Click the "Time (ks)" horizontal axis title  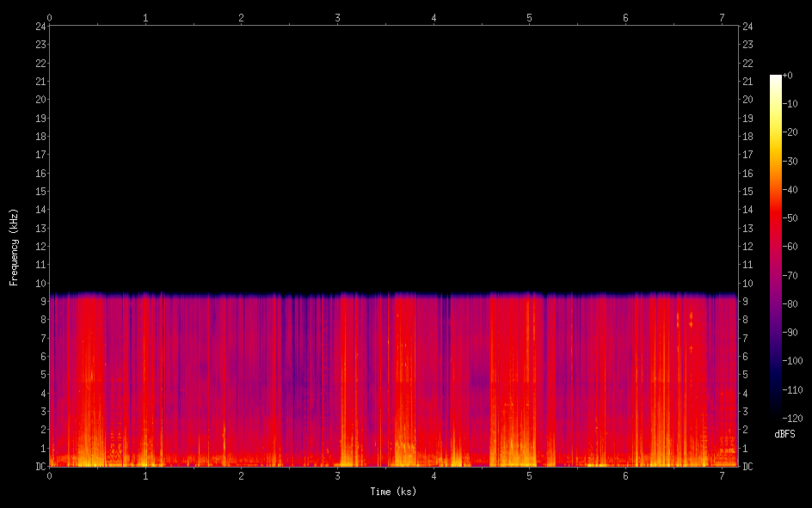click(x=393, y=492)
